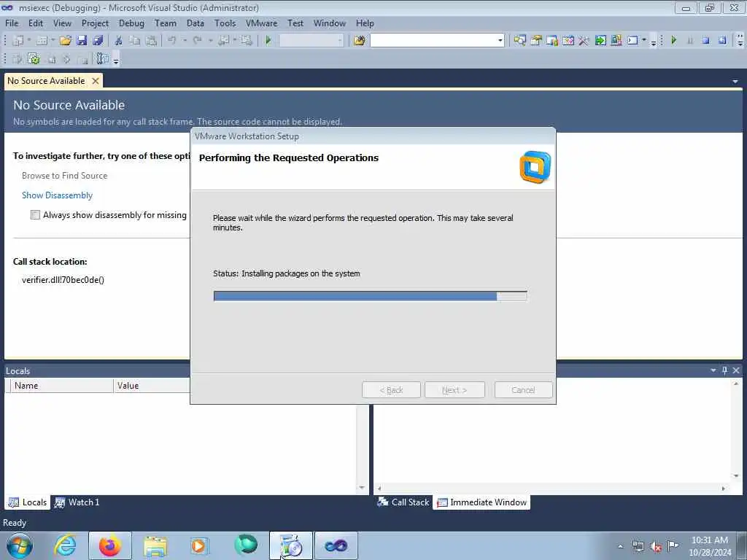Open the File menu
The width and height of the screenshot is (747, 560).
12,23
